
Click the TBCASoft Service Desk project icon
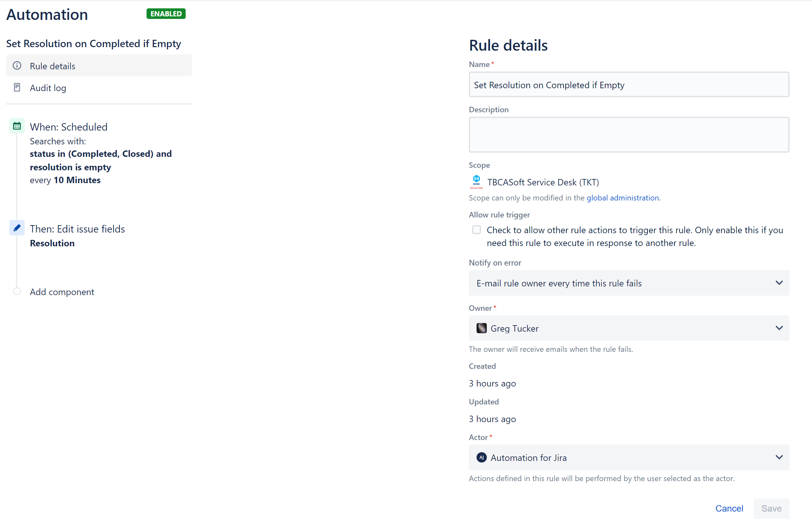[x=476, y=182]
